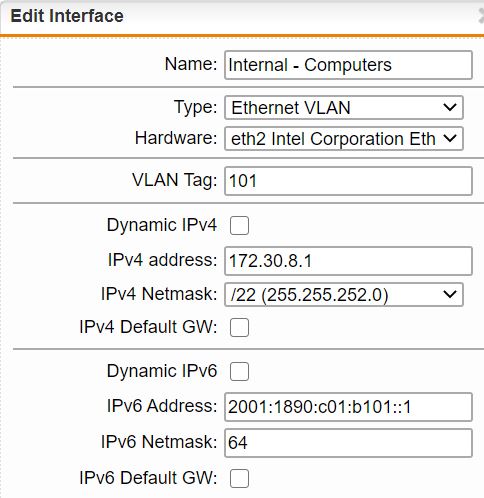Click the IPv6 Address field with 2001:1890:c01:b101::1
The height and width of the screenshot is (498, 484).
pos(348,407)
